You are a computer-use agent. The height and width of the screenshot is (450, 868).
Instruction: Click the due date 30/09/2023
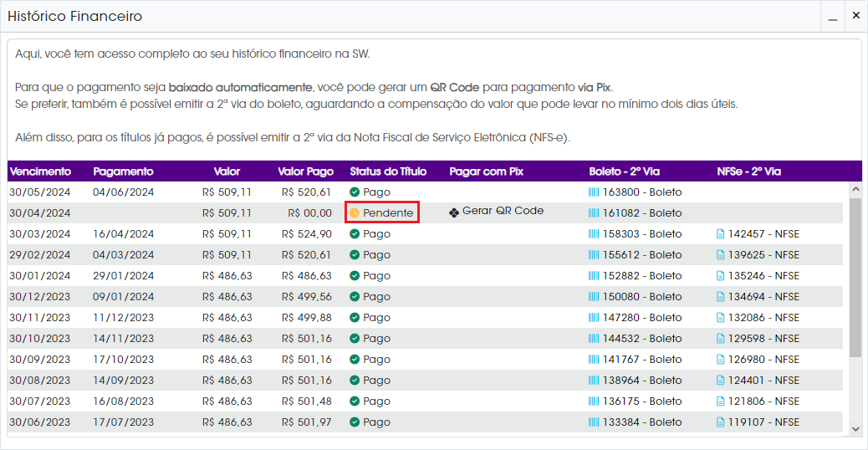[x=40, y=360]
